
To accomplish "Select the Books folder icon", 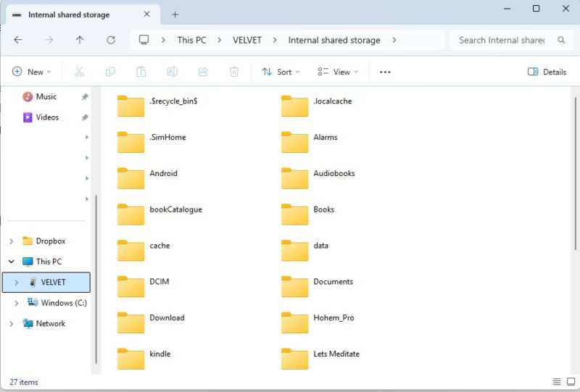I will pos(294,214).
